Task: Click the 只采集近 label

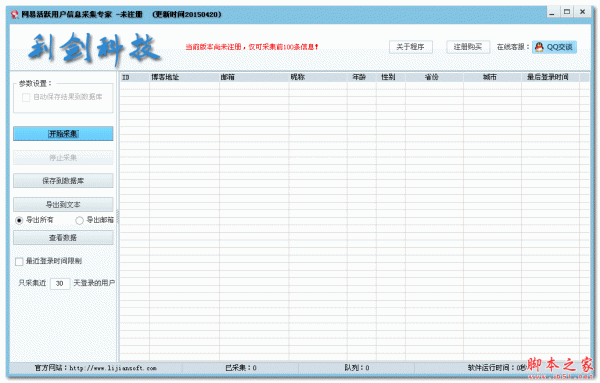Action: [x=32, y=283]
